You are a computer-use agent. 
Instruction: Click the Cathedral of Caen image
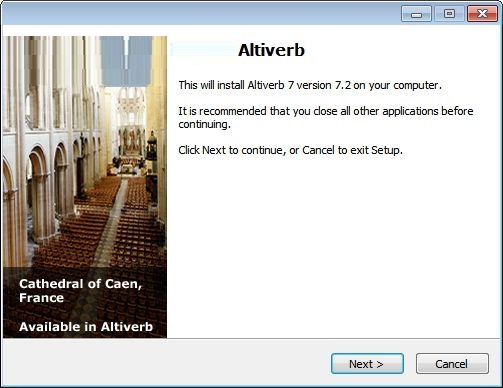[x=85, y=187]
